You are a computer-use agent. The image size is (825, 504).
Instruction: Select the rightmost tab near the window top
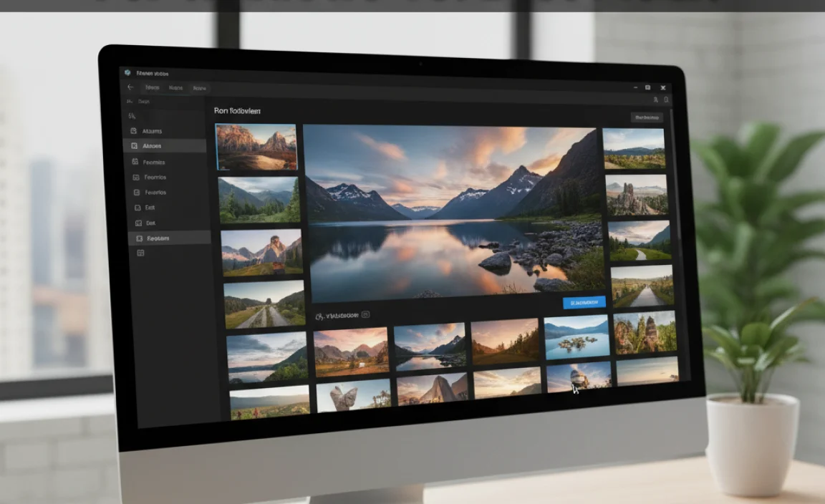click(x=200, y=88)
